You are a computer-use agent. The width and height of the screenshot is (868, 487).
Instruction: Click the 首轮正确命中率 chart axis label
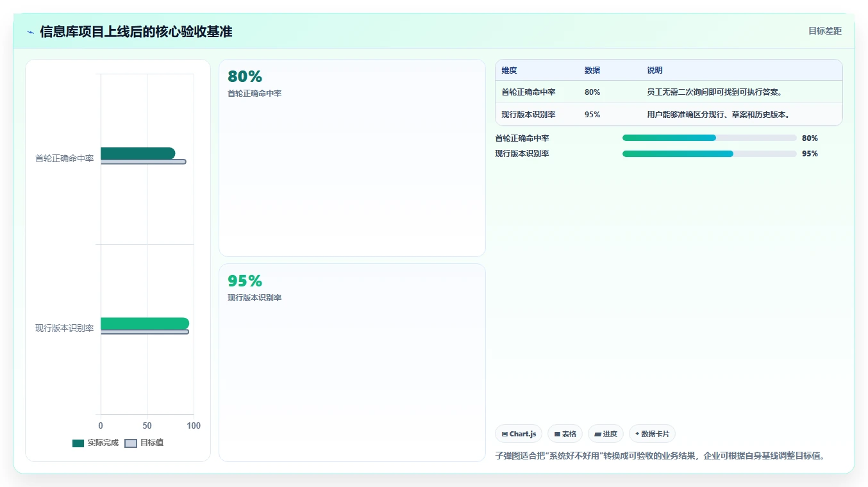pyautogui.click(x=64, y=158)
